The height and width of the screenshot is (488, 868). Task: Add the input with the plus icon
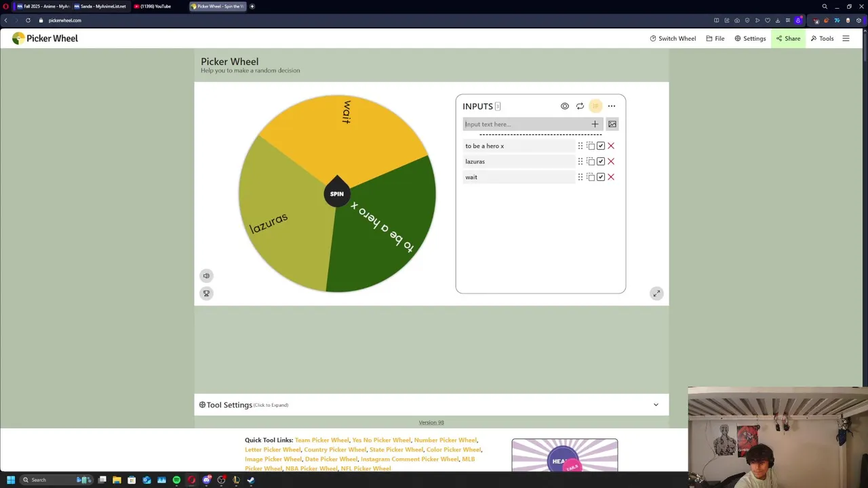(x=595, y=124)
